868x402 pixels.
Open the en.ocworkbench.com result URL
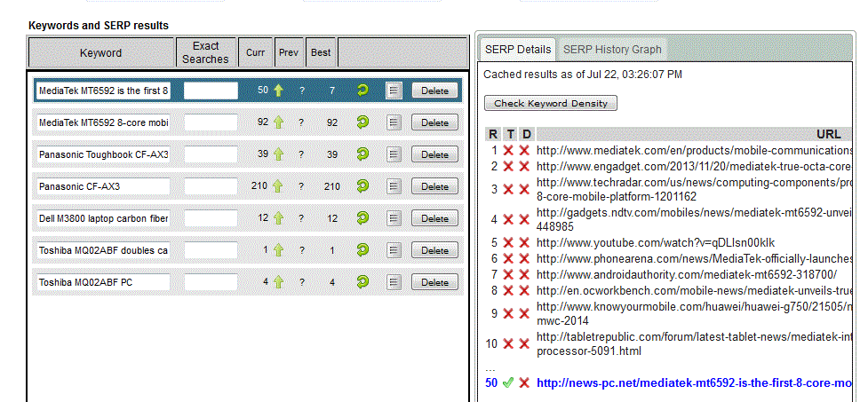point(694,290)
